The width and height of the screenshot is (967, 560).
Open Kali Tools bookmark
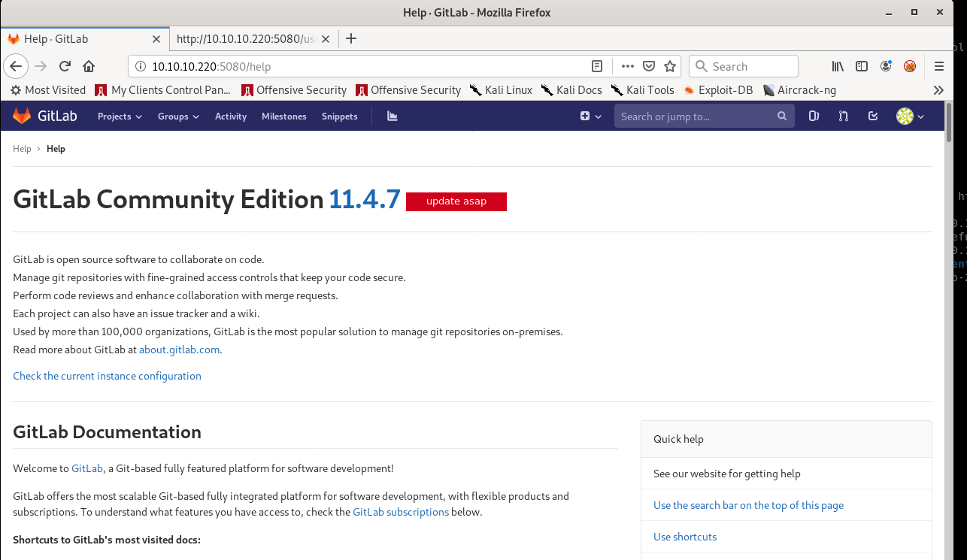[643, 90]
